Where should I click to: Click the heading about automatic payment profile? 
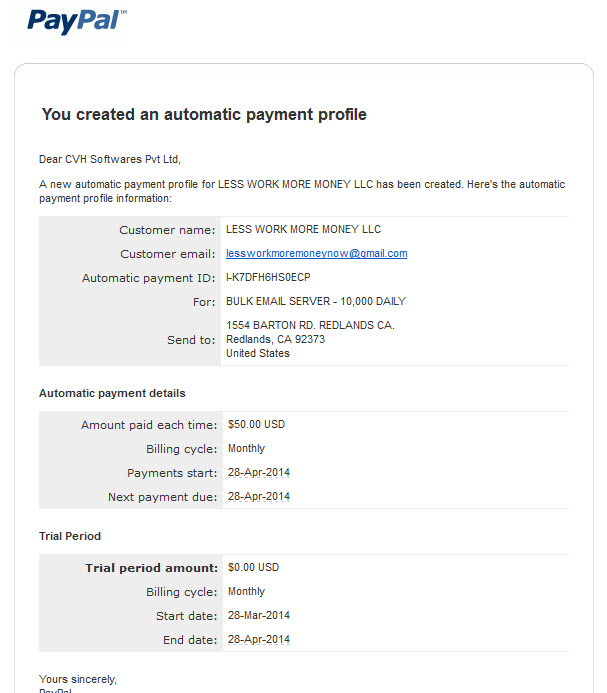(x=204, y=114)
